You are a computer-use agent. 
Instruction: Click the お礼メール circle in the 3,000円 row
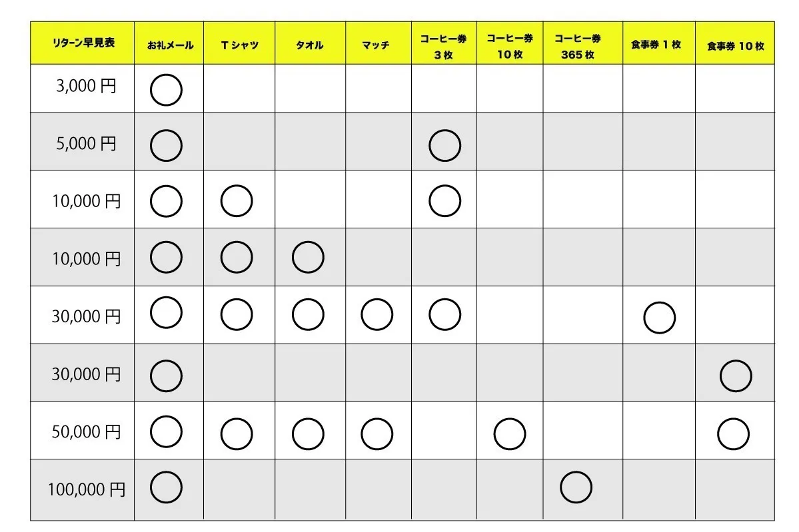point(166,90)
